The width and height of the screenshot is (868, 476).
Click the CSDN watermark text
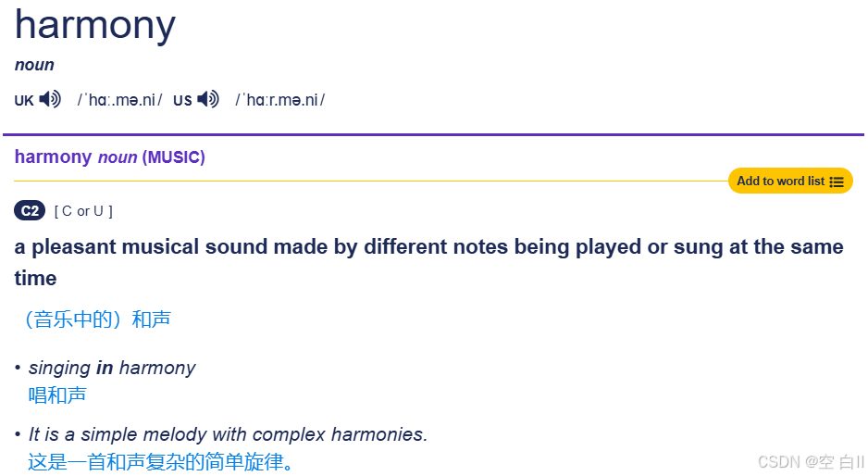[811, 461]
